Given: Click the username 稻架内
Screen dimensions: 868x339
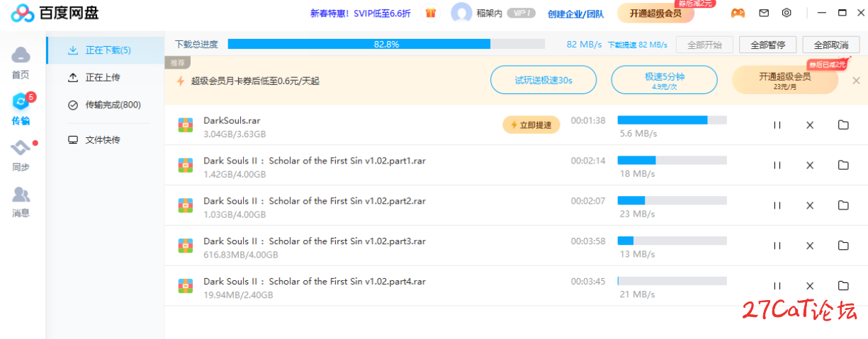Looking at the screenshot, I should pos(489,13).
